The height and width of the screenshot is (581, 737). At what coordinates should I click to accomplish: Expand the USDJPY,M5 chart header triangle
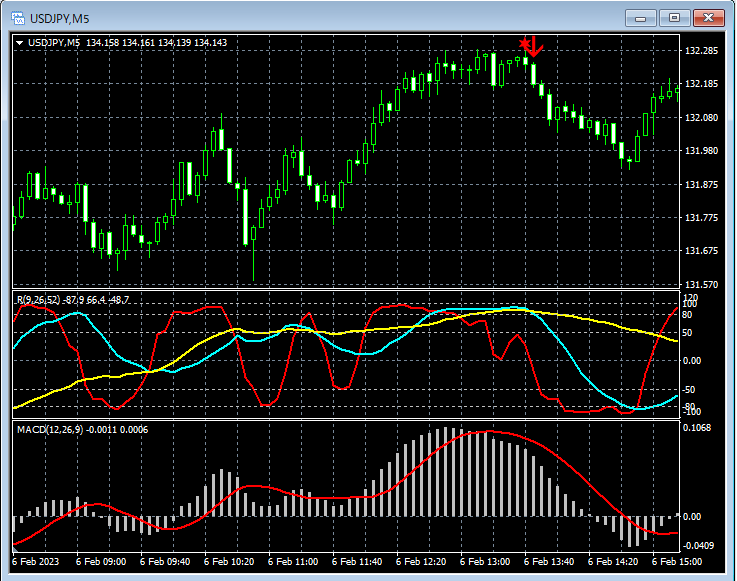coord(19,43)
